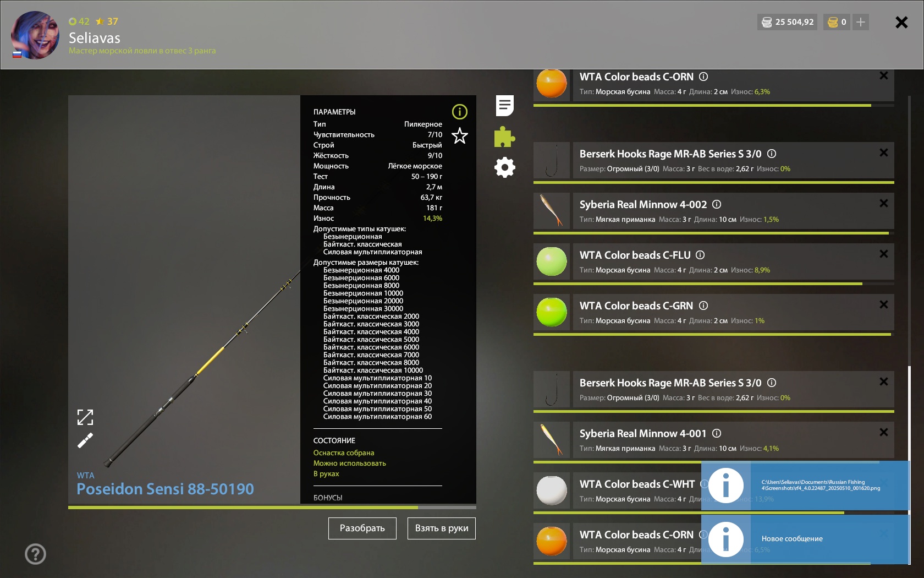The height and width of the screenshot is (578, 924).
Task: Click the repair tool icon under expand
Action: (85, 440)
